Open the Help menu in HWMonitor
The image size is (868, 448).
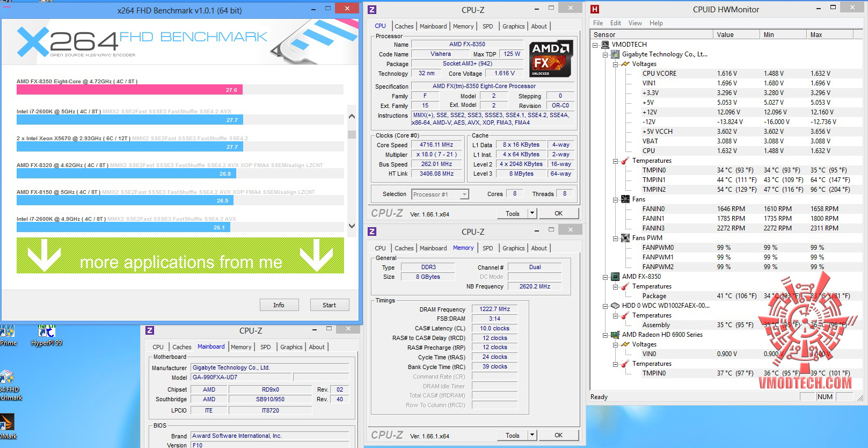point(656,23)
